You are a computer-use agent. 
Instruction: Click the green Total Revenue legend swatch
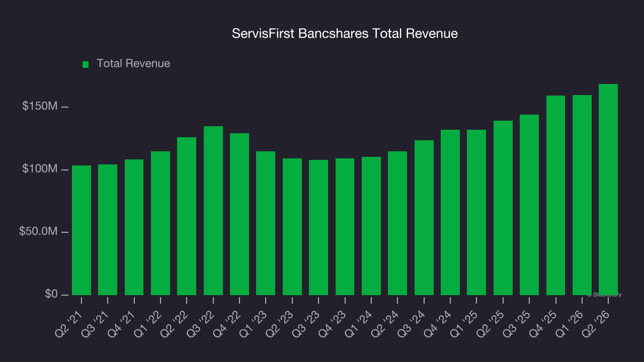(x=86, y=64)
